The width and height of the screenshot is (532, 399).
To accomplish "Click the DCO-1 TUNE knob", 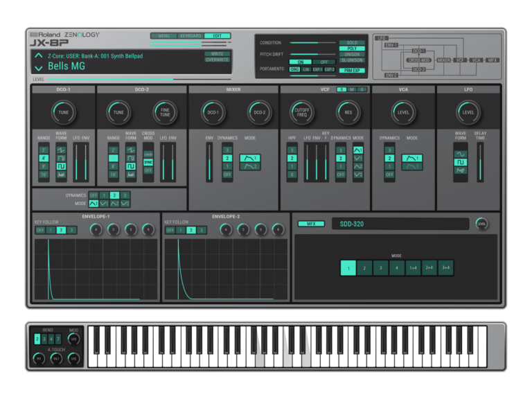I will 64,112.
